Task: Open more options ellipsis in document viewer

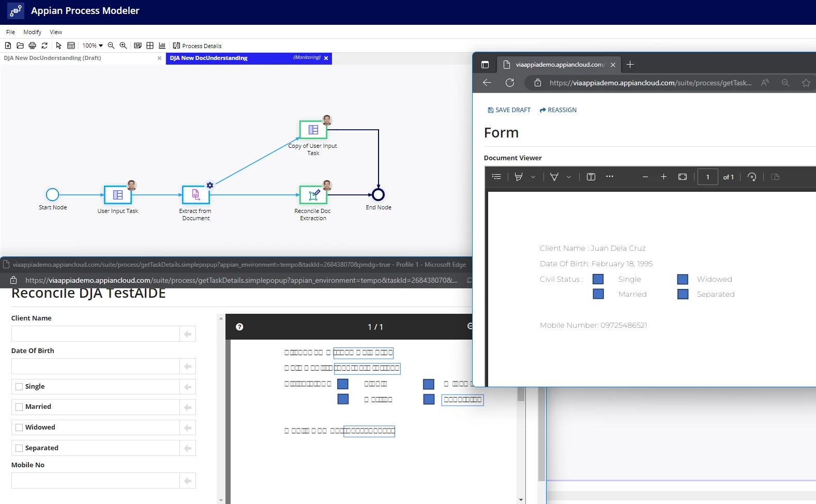Action: [x=610, y=176]
